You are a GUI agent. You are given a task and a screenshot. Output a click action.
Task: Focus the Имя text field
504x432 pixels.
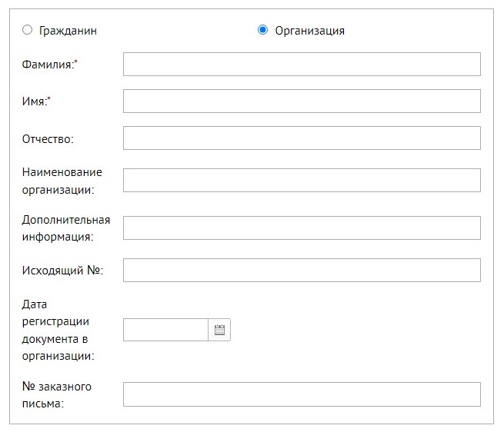302,101
